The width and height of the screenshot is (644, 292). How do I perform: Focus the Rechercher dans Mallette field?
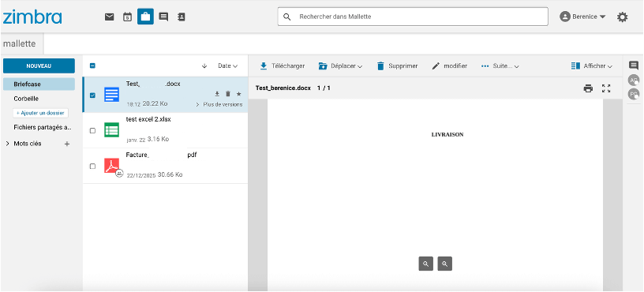pyautogui.click(x=413, y=17)
